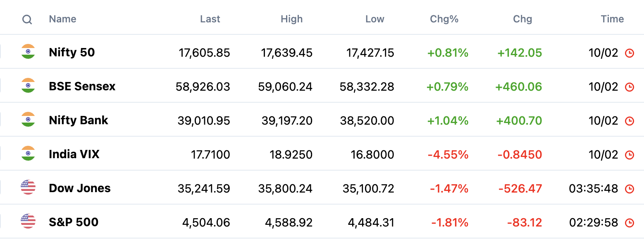
Task: Sort table by Last column header
Action: [210, 19]
